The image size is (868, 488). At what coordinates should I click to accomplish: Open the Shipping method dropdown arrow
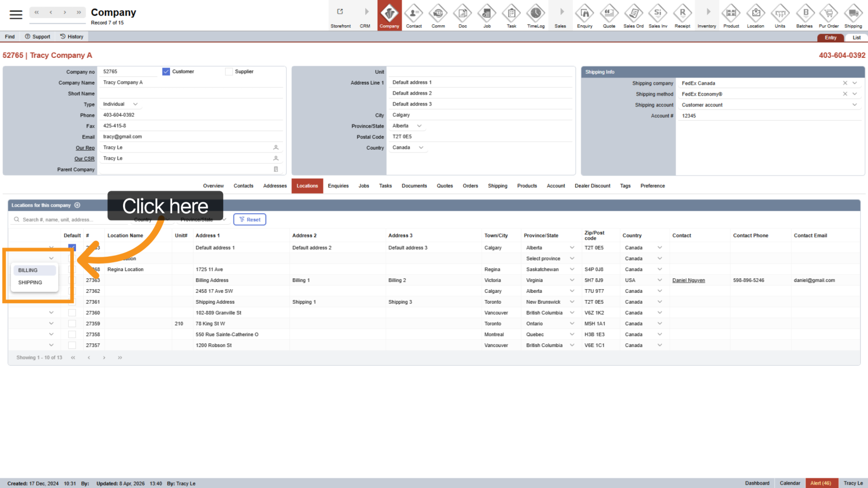tap(855, 94)
